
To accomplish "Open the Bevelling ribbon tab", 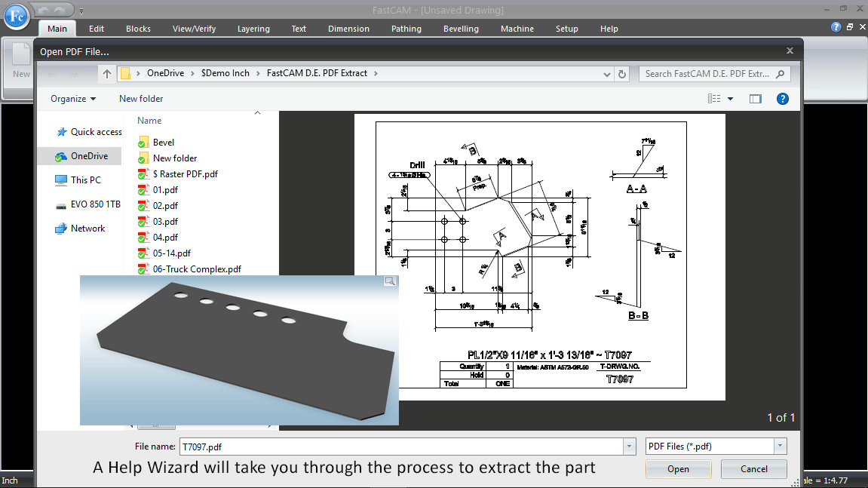I will click(x=461, y=29).
